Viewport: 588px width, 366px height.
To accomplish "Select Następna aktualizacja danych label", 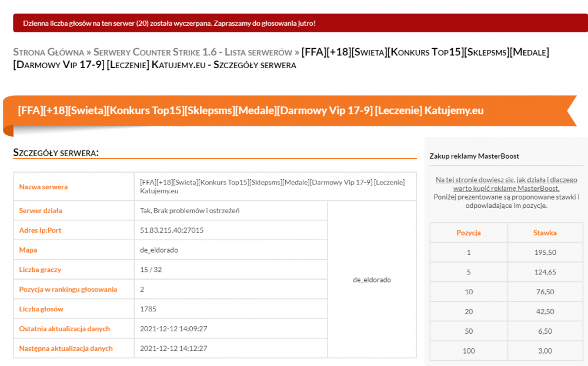I will [x=66, y=348].
